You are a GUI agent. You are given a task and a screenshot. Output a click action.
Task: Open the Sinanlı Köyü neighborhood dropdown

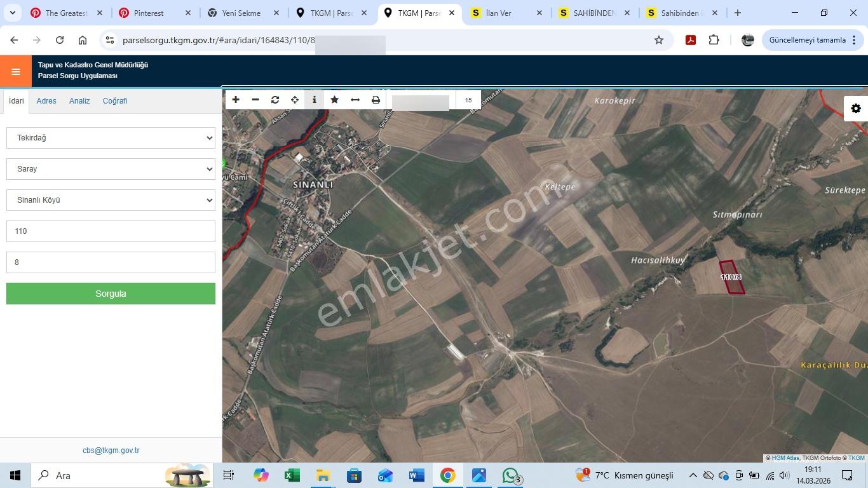111,200
